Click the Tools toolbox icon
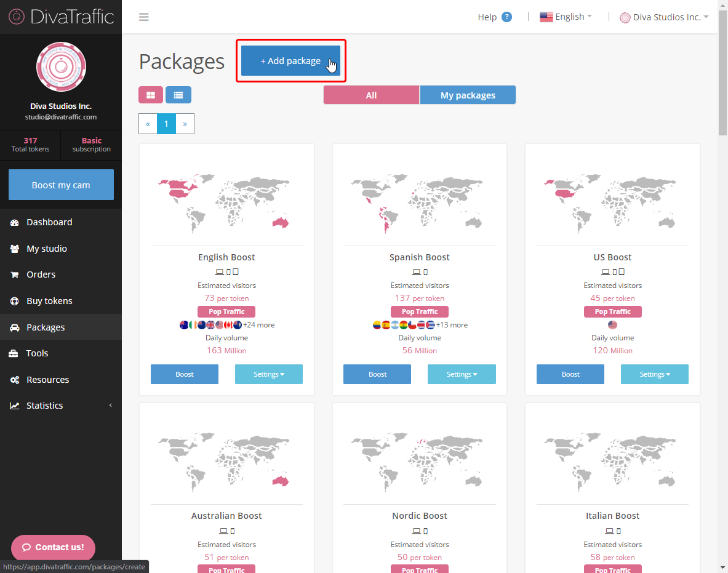 (14, 353)
